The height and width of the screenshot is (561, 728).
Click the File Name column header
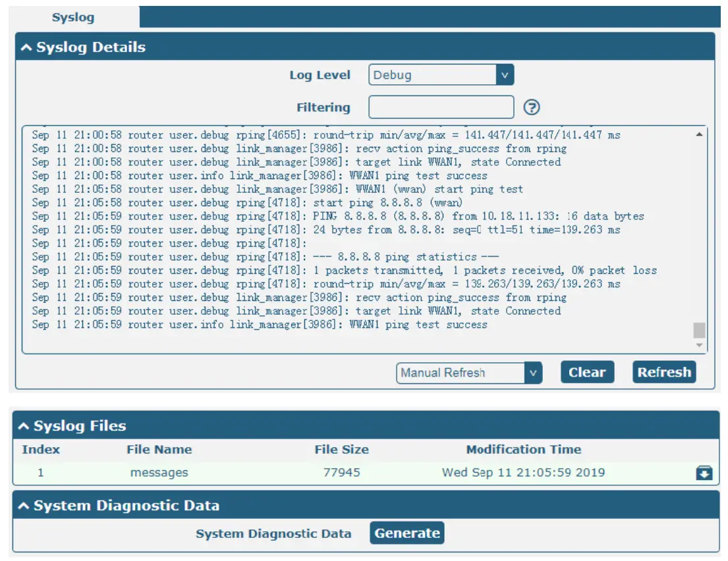[159, 450]
